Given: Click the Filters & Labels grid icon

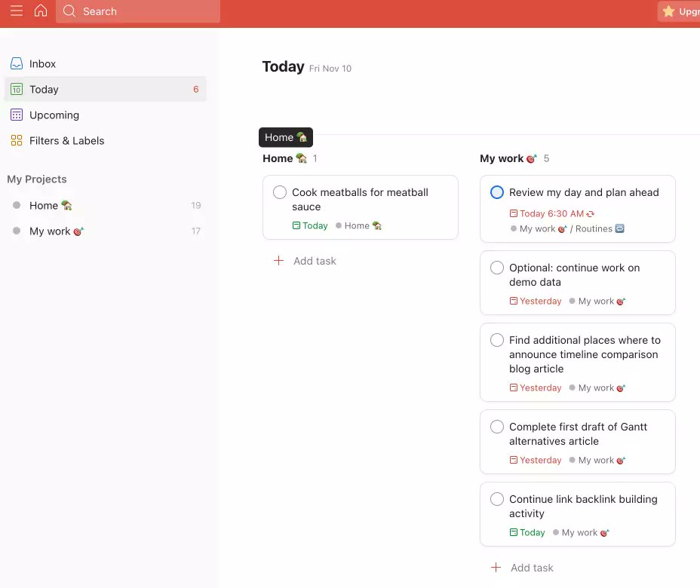Looking at the screenshot, I should coord(17,140).
